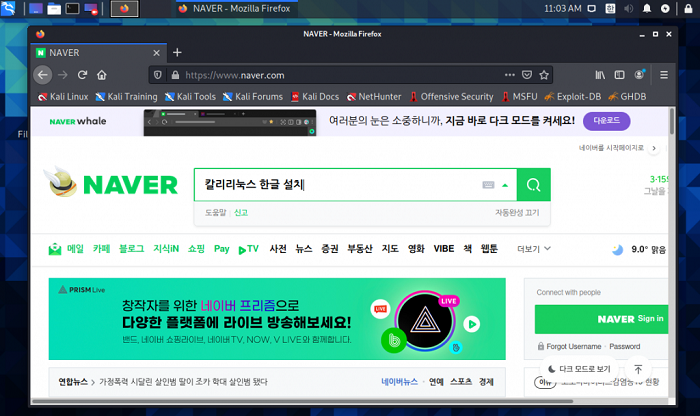Expand the 더보기 services menu

533,249
